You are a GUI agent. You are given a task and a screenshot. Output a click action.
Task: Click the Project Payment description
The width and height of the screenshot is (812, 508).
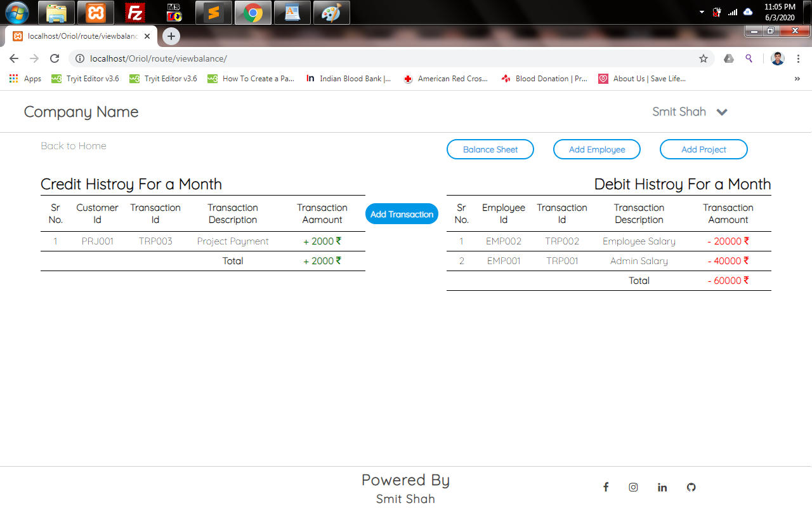click(233, 241)
